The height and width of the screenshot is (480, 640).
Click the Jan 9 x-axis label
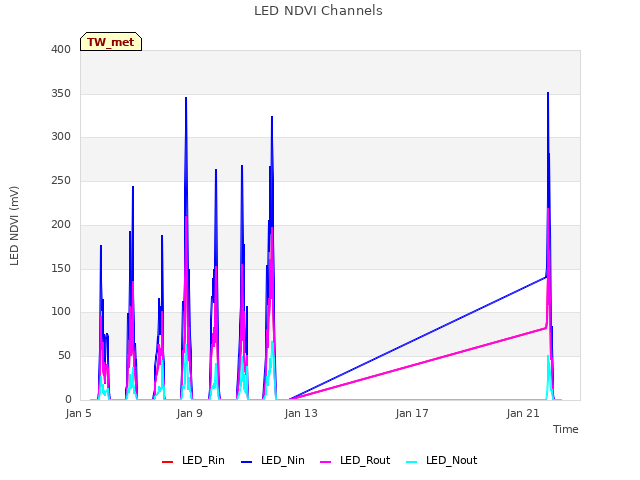pyautogui.click(x=189, y=413)
